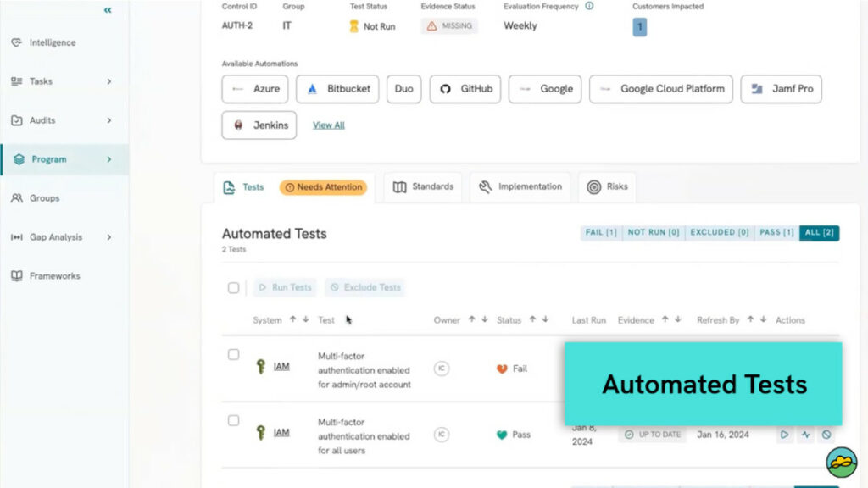Image resolution: width=868 pixels, height=488 pixels.
Task: Filter tests by NOT RUN [0]
Action: tap(654, 232)
